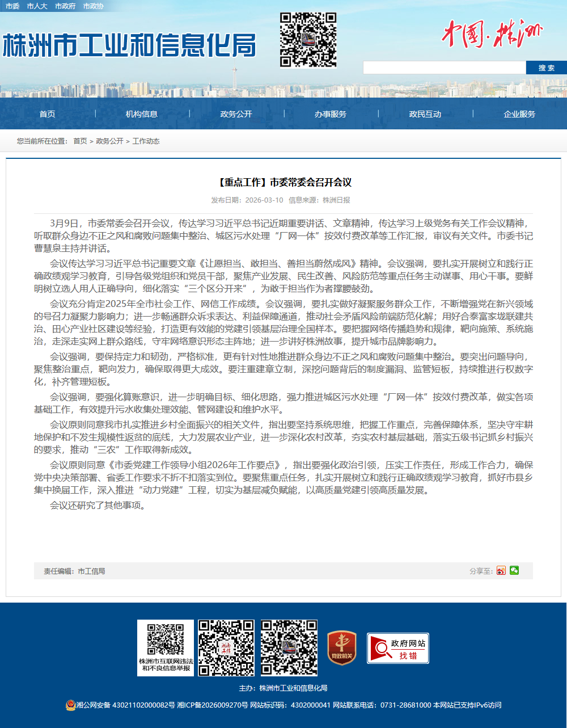This screenshot has width=567, height=728.
Task: Open the 机构信息 navigation menu
Action: click(142, 114)
